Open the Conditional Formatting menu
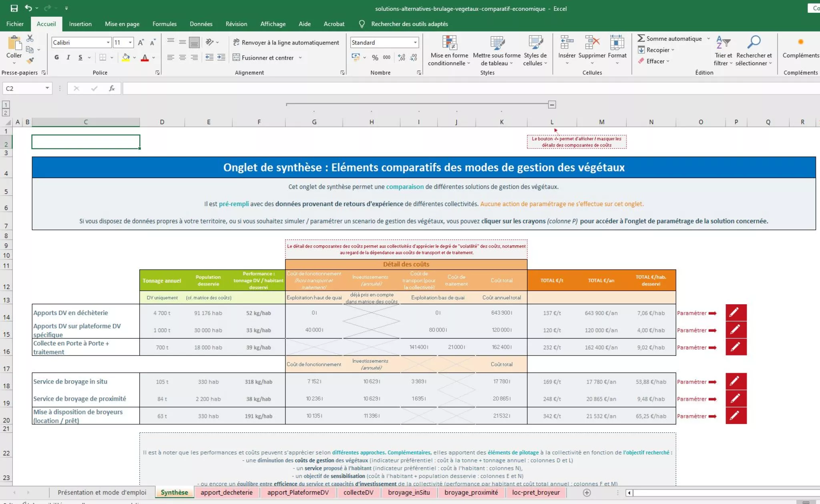 click(449, 51)
